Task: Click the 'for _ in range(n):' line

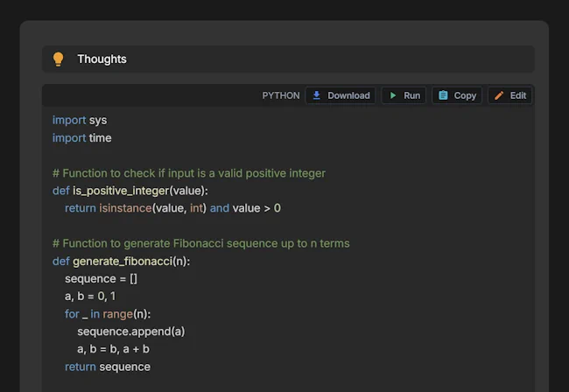Action: tap(108, 314)
